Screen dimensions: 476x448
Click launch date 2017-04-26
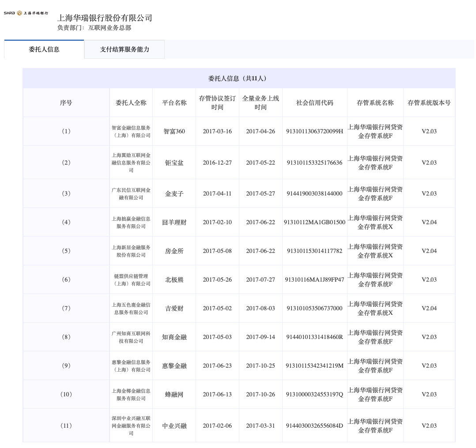pyautogui.click(x=261, y=131)
